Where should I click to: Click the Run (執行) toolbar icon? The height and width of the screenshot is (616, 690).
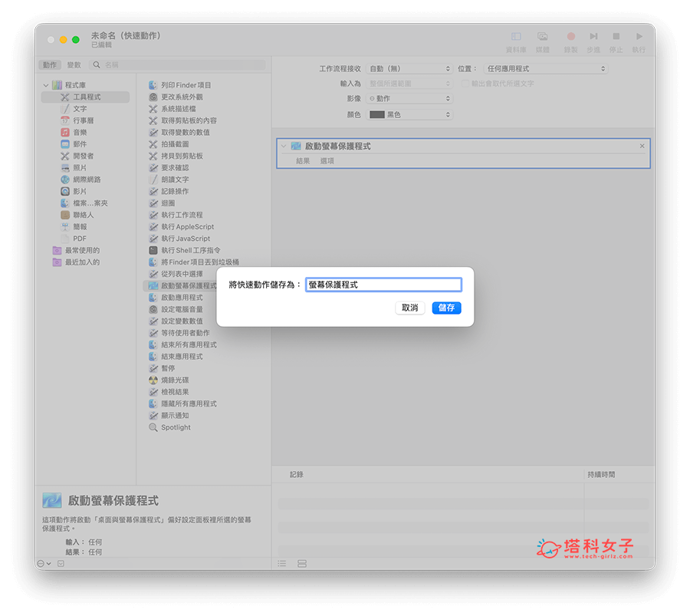[639, 37]
